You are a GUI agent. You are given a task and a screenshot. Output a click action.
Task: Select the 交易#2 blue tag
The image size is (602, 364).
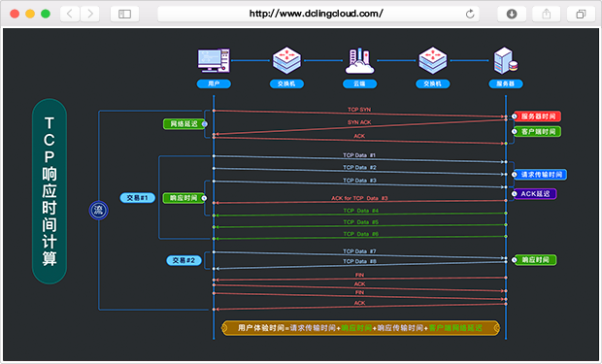pyautogui.click(x=184, y=260)
